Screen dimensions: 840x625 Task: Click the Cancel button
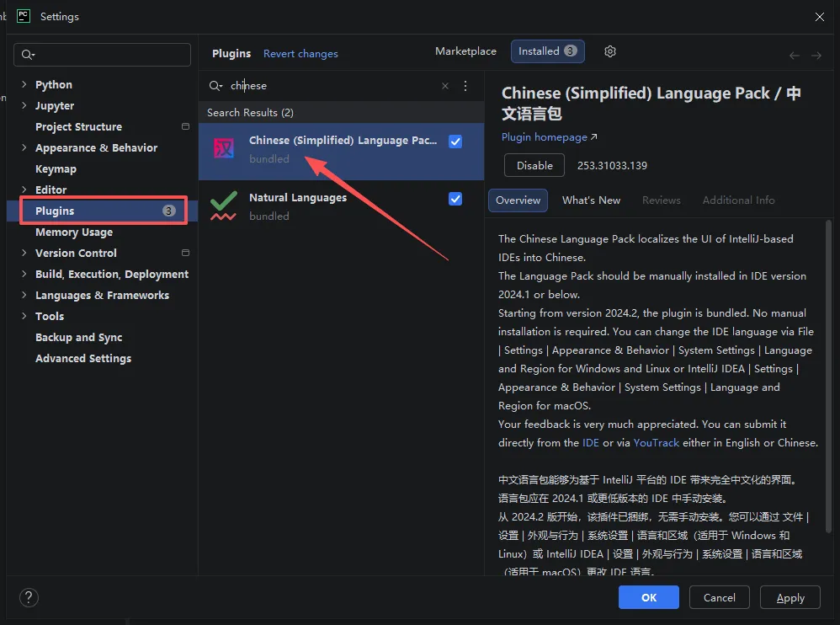[719, 597]
